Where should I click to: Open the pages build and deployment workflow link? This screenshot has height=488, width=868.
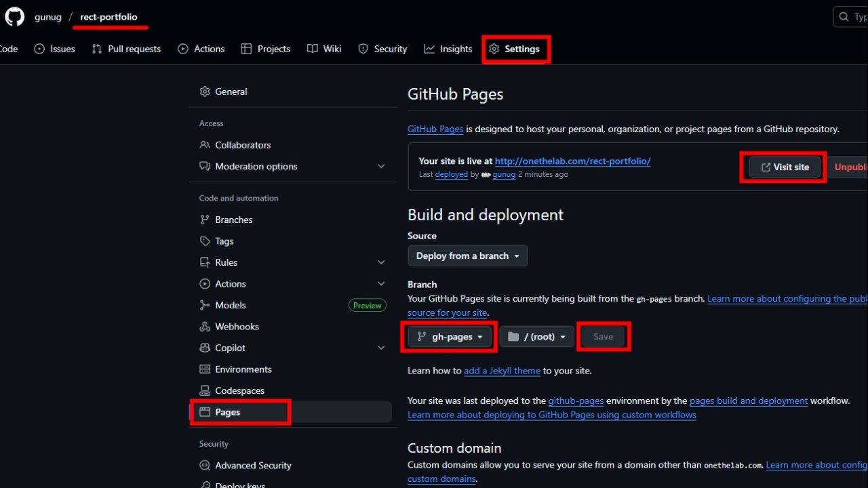[749, 401]
